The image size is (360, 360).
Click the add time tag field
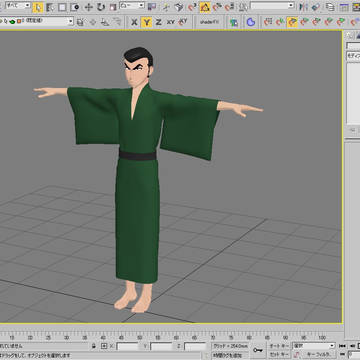coord(230,355)
